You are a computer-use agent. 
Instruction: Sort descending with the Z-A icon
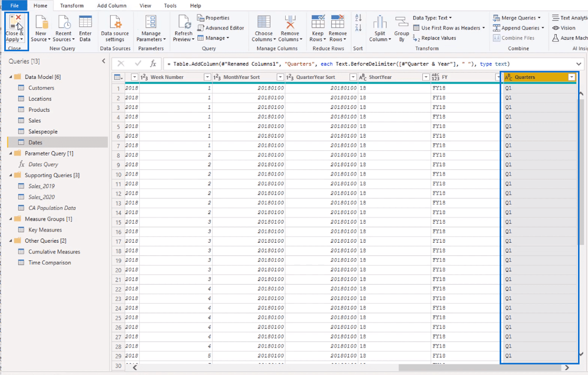(358, 28)
